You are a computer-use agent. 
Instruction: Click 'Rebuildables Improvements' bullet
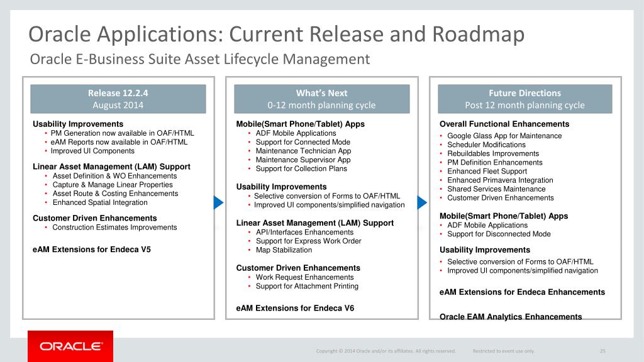493,153
